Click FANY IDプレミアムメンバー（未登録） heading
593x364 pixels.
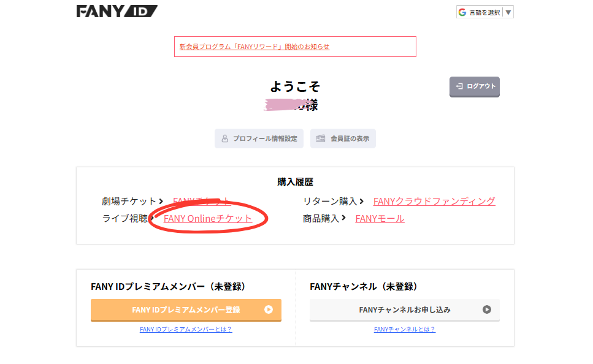[168, 287]
